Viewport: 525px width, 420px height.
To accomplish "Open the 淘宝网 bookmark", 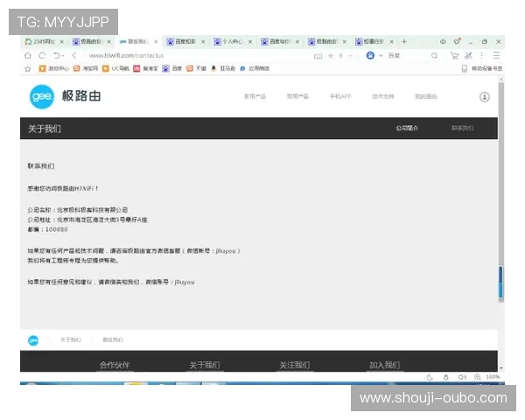I will [x=86, y=68].
